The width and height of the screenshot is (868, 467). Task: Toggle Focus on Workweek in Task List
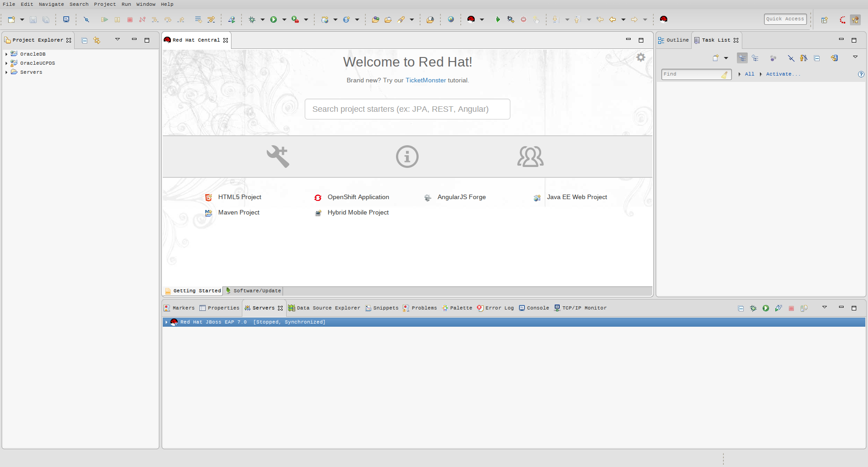pos(773,58)
